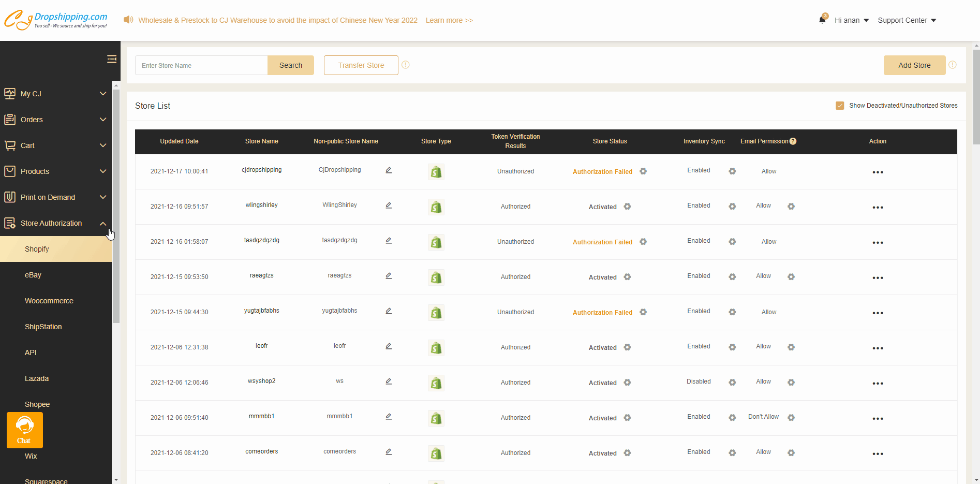Uncheck Show Deactivated/Unauthorized Stores checkbox

tap(840, 106)
